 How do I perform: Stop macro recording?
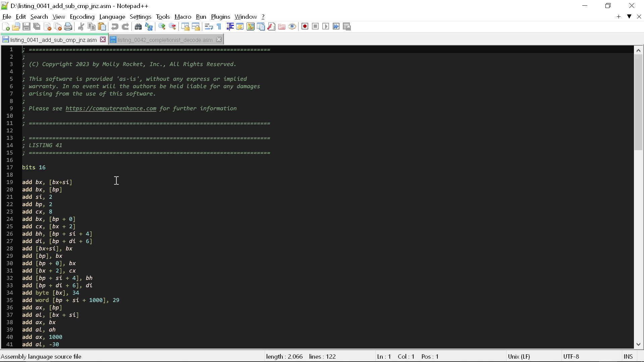(x=315, y=26)
